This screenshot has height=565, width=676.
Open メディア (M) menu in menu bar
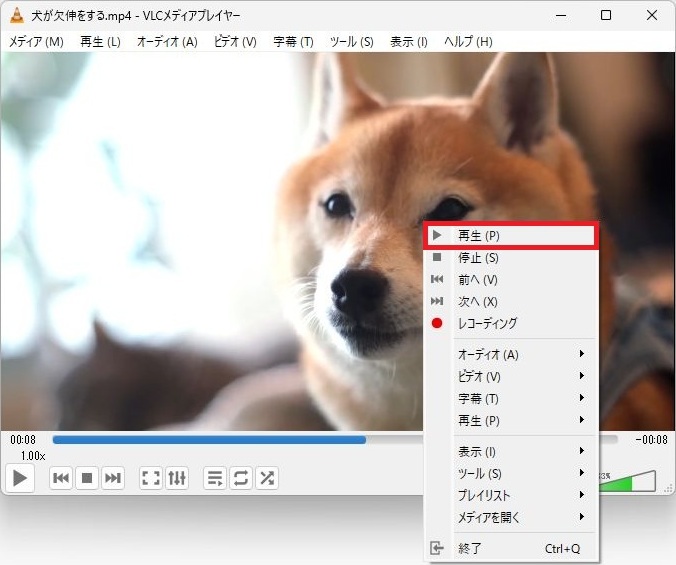tap(36, 42)
